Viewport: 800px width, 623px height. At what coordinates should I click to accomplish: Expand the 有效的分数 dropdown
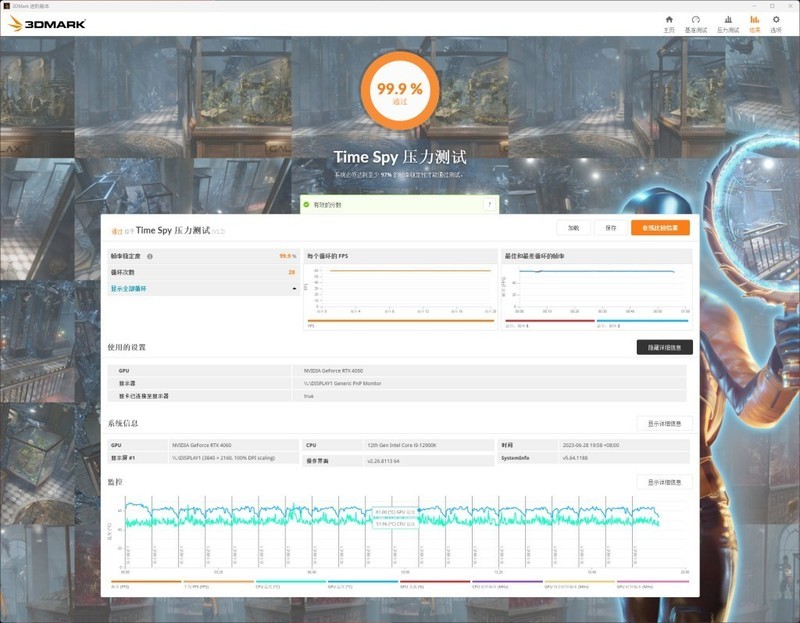point(487,204)
